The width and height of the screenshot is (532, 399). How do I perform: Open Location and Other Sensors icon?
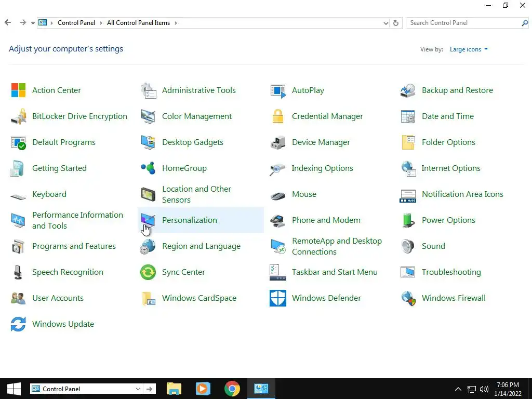[148, 194]
